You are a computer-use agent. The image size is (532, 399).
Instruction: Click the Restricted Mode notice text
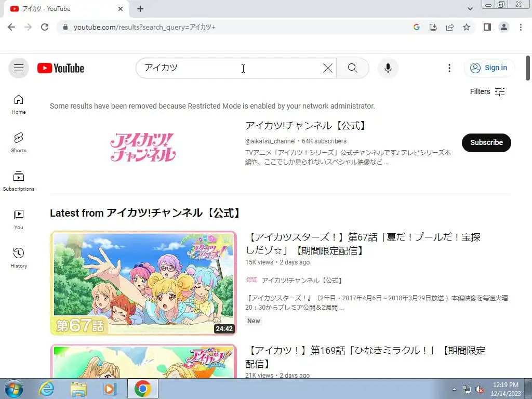click(x=212, y=106)
